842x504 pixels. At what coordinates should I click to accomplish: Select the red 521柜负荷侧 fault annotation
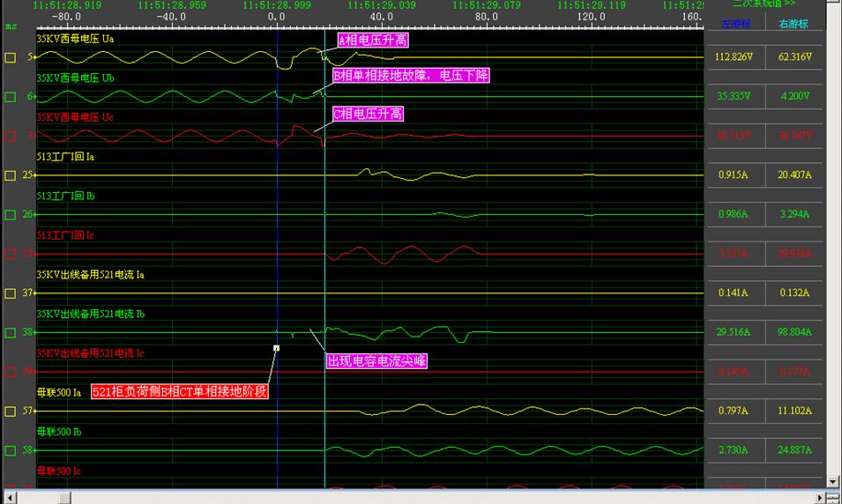180,391
